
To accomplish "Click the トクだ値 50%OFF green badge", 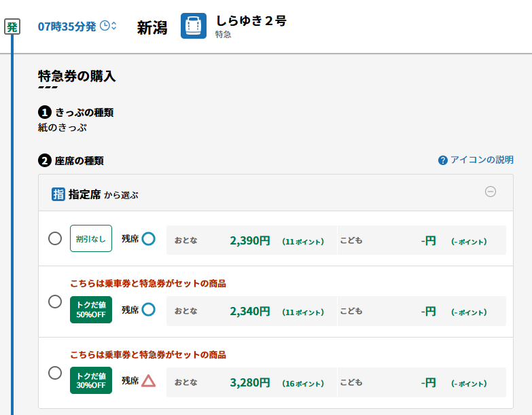I will tap(90, 310).
